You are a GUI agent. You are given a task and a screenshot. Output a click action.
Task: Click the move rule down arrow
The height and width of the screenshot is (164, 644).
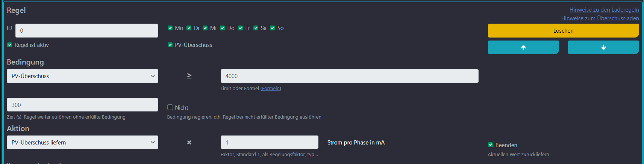tap(603, 47)
